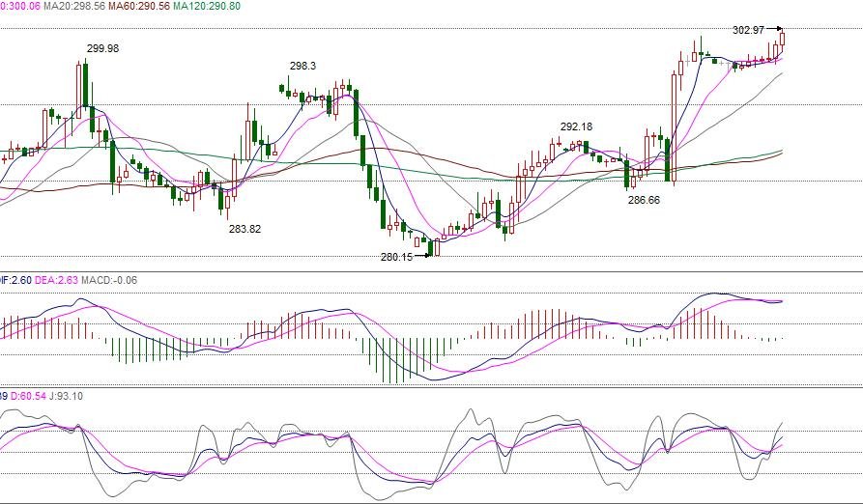Click the candlestick at the 280.15 low
863x504 pixels.
click(437, 248)
